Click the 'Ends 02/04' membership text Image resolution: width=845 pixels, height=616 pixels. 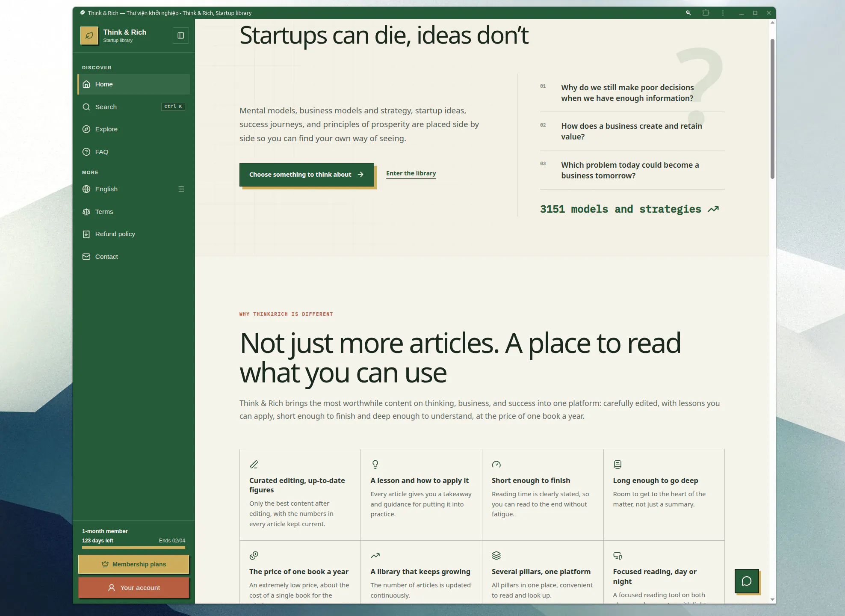[172, 541]
